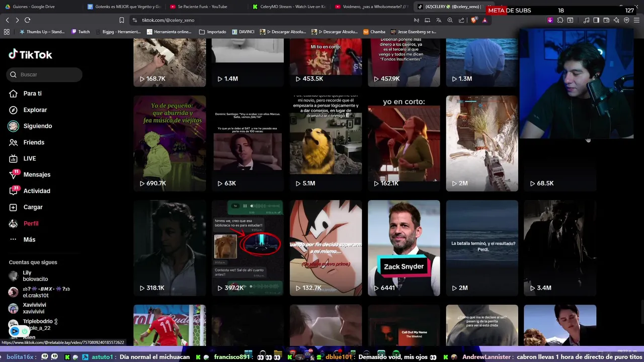
Task: Open the Bigjpg - Herramient... bookmark
Action: 118,32
